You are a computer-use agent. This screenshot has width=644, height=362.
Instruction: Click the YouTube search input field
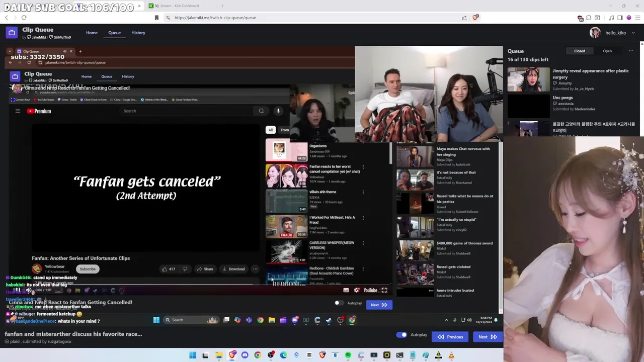point(186,111)
